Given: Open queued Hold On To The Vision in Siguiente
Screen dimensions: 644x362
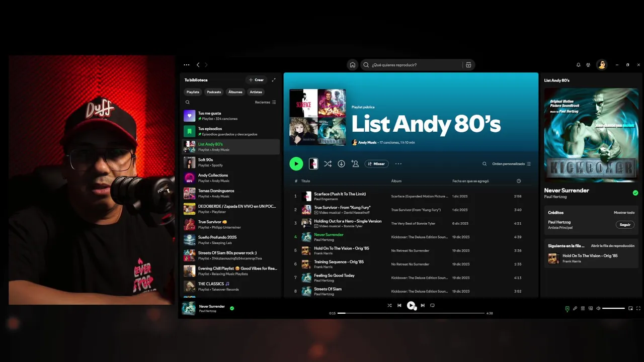Looking at the screenshot, I should click(591, 258).
